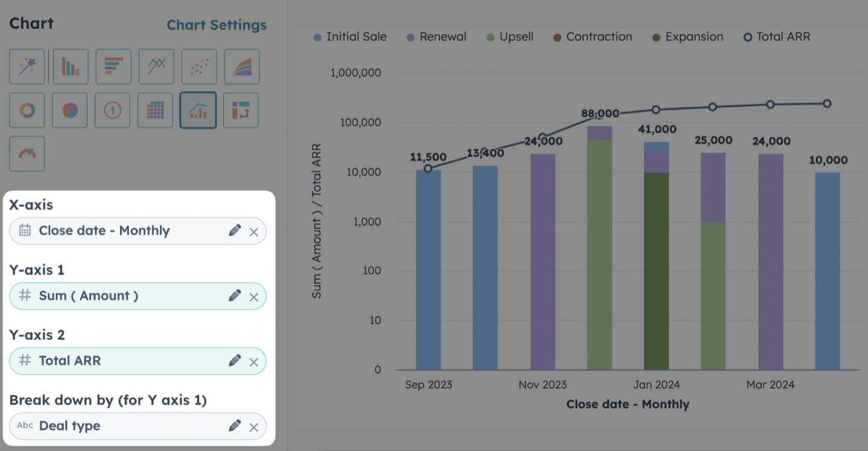The image size is (868, 451).
Task: Pick the donut chart type
Action: tap(27, 110)
